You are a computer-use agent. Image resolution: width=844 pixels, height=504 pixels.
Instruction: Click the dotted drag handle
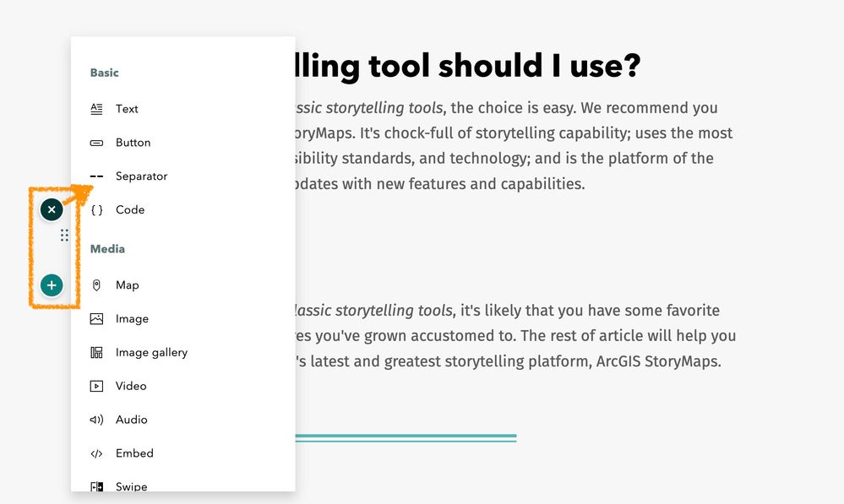[x=64, y=236]
